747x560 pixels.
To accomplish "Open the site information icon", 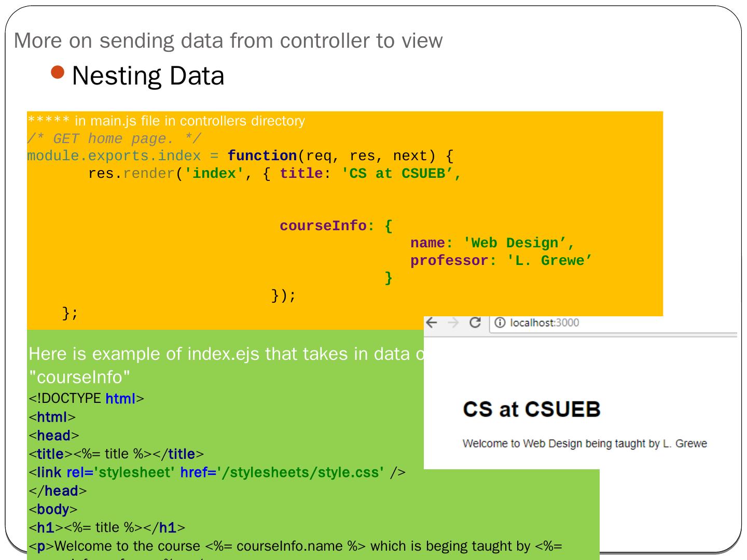I will pyautogui.click(x=500, y=323).
